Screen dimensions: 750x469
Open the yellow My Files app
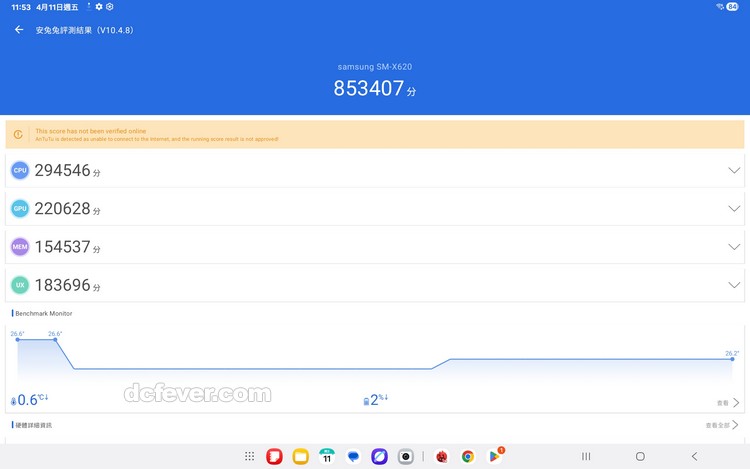coord(300,457)
